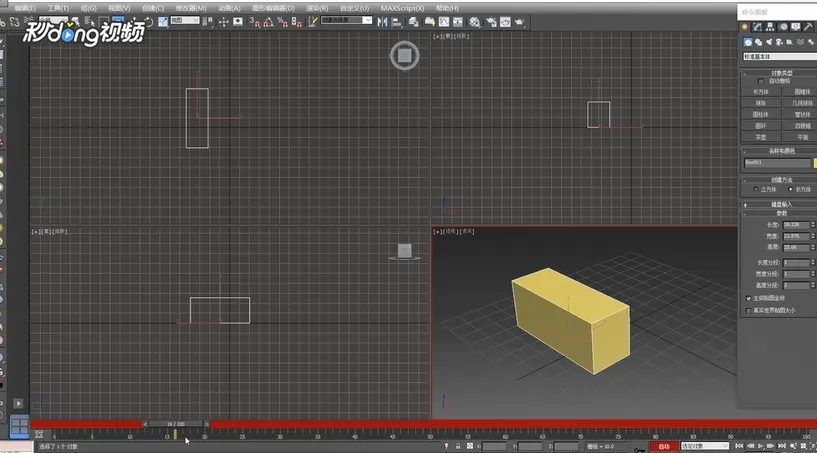This screenshot has height=453, width=817.
Task: Open the 选定对象 key filter dropdown
Action: [x=704, y=446]
